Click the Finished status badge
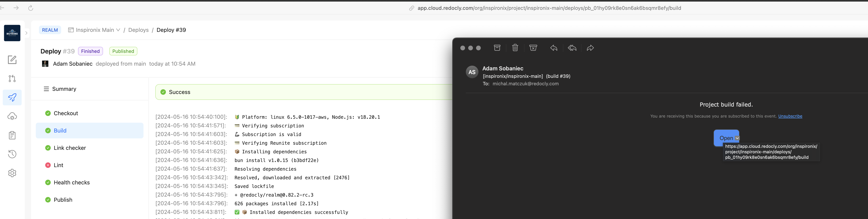Screen dimensions: 868x219 tap(90, 51)
